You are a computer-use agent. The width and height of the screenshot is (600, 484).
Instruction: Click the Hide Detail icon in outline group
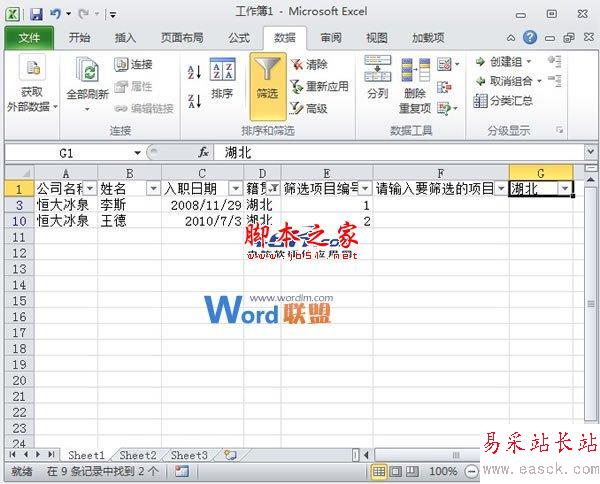555,81
